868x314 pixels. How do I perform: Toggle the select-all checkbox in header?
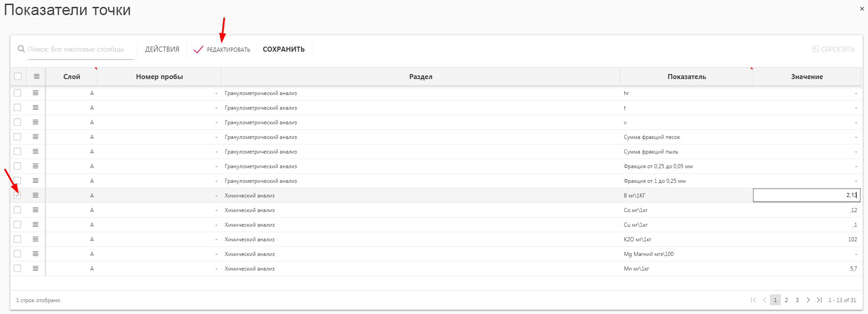coord(18,76)
